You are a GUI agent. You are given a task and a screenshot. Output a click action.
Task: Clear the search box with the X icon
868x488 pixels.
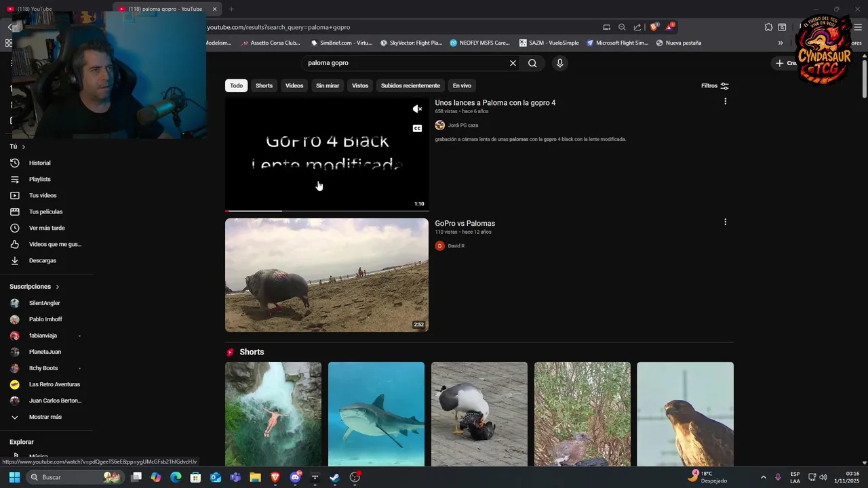(513, 63)
